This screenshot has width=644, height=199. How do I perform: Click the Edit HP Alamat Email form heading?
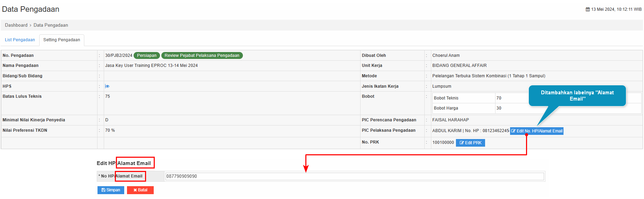[x=124, y=163]
